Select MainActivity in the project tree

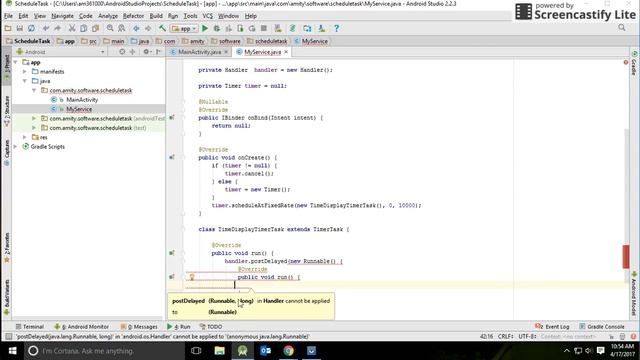point(82,100)
